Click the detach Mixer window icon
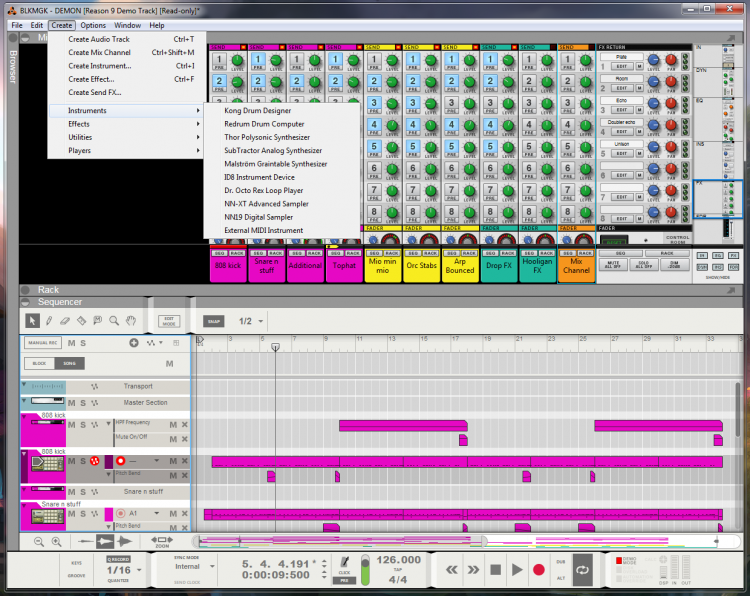Screen dimensions: 750x596 (x=731, y=38)
